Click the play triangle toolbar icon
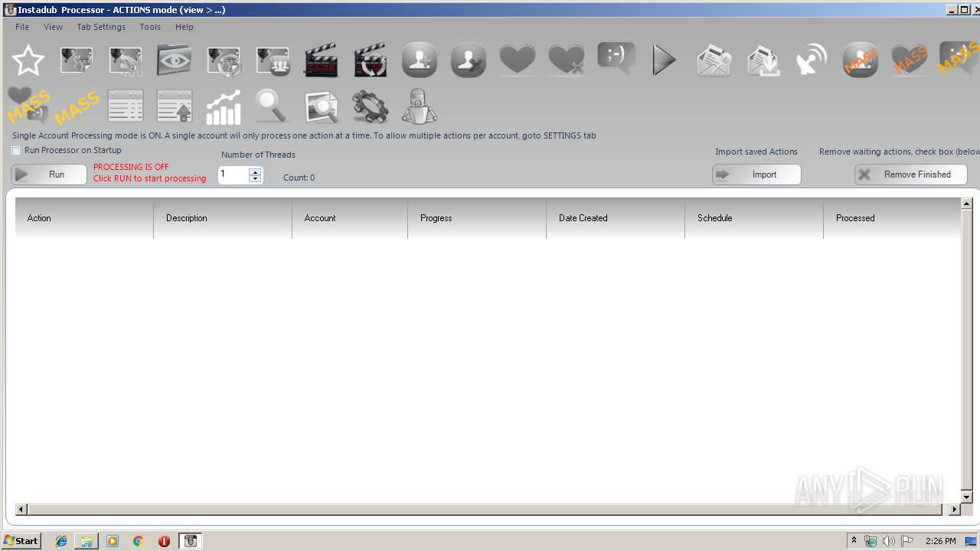This screenshot has width=980, height=551. click(x=665, y=60)
